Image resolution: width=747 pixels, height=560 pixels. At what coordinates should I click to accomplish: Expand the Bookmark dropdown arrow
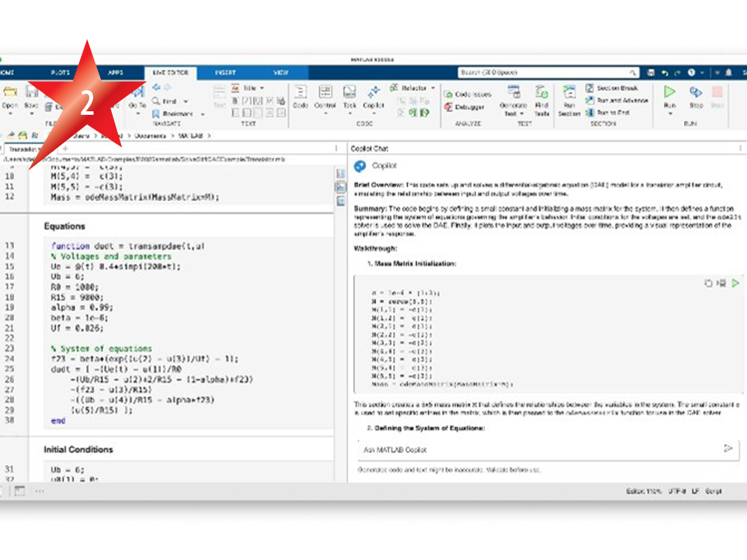point(203,114)
